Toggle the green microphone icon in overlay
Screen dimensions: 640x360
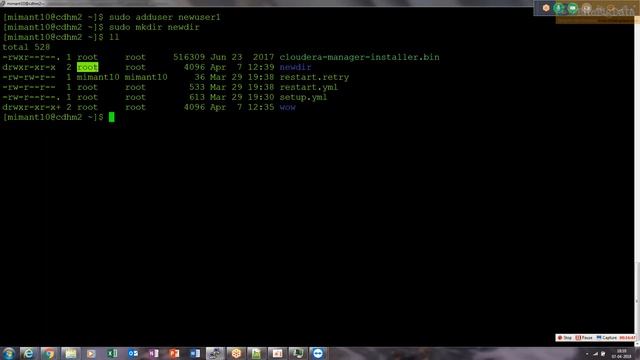tap(559, 8)
